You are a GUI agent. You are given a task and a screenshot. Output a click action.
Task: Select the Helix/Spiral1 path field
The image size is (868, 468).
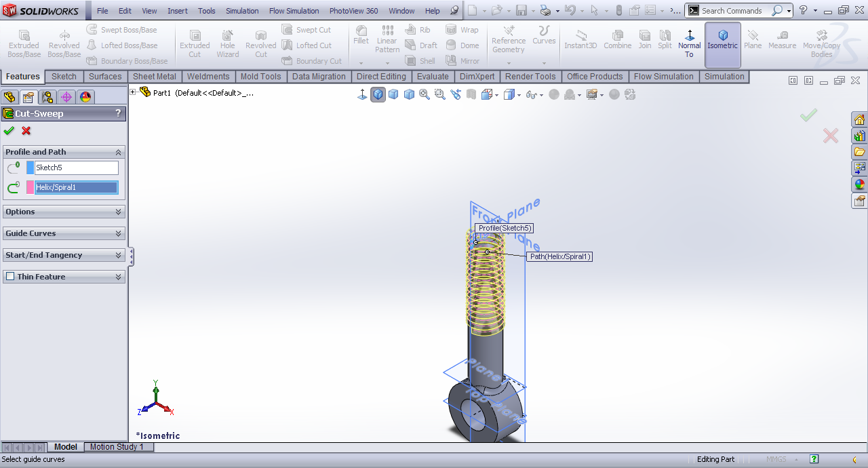(76, 187)
